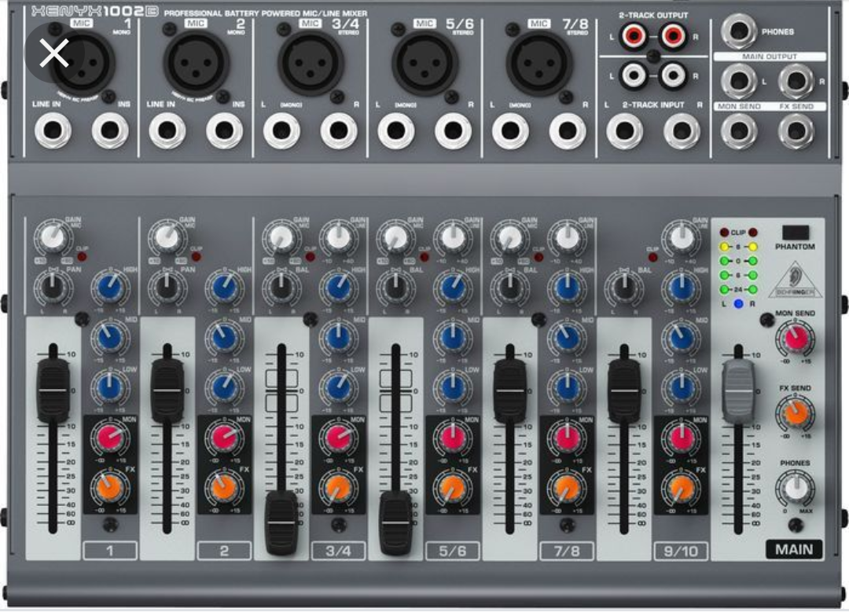This screenshot has width=849, height=616.
Task: Click the white R RCA jack
Action: click(673, 75)
